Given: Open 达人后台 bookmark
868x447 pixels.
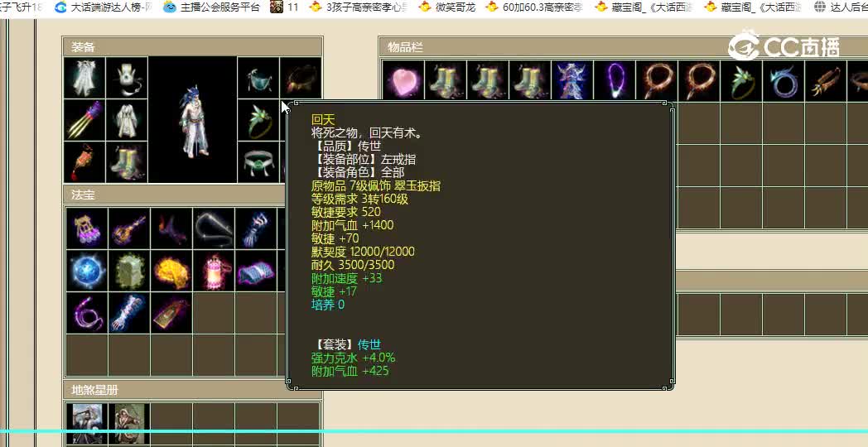Looking at the screenshot, I should pos(841,7).
